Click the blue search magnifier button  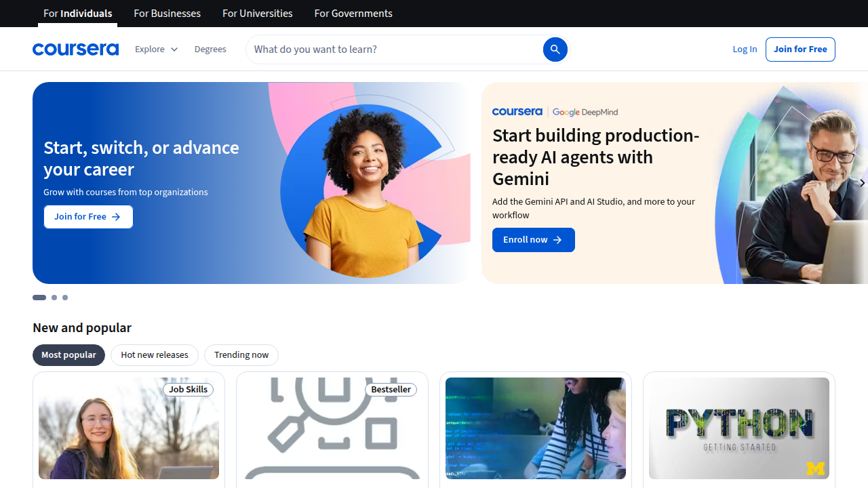(x=555, y=49)
